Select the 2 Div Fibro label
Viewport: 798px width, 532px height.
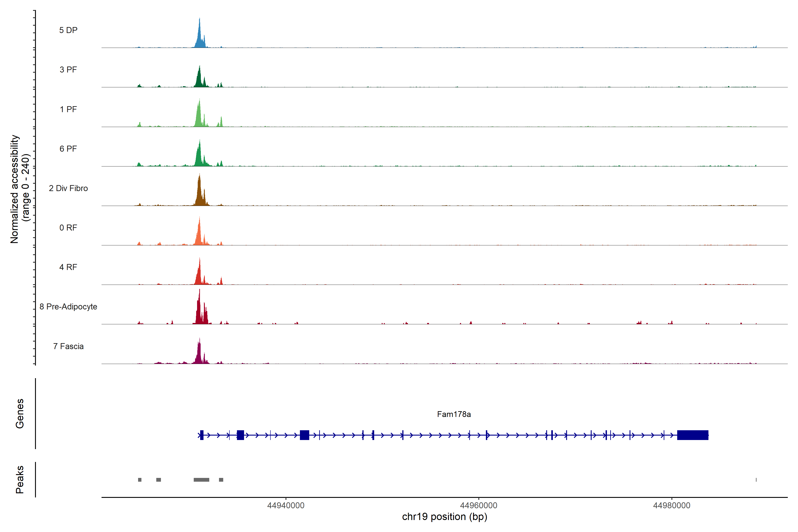tap(68, 188)
